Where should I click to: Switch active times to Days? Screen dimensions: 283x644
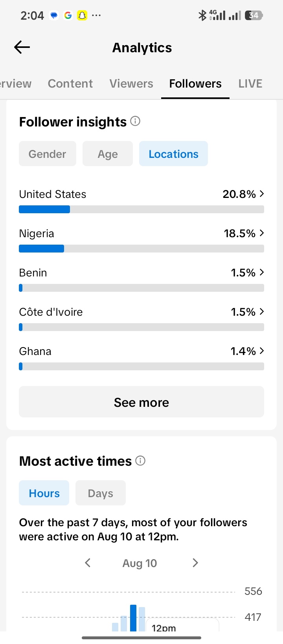pyautogui.click(x=101, y=493)
